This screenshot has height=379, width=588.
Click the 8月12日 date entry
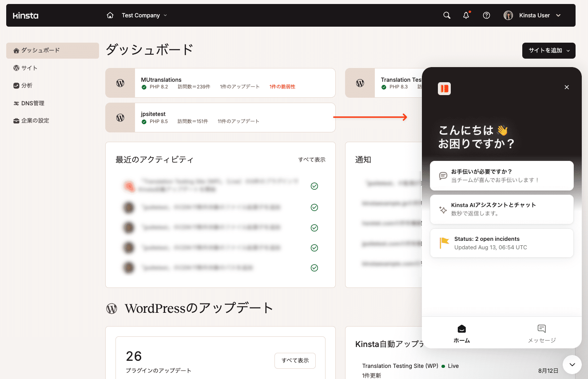[x=548, y=370]
